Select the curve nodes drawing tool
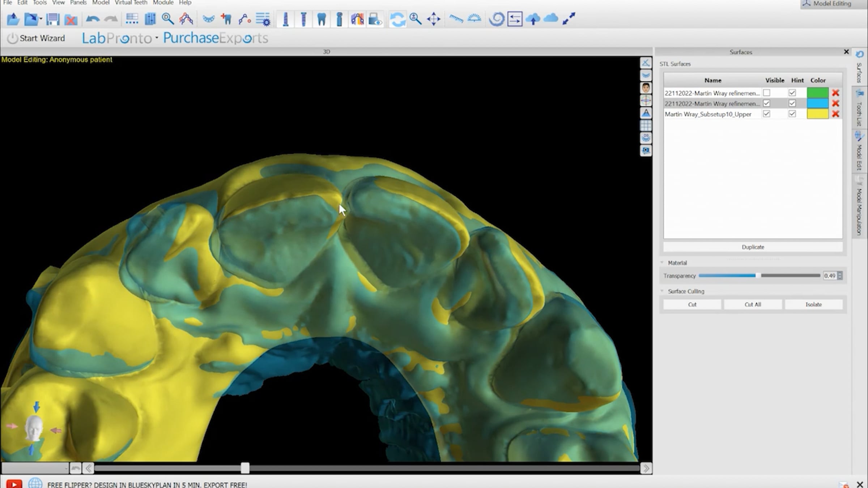The image size is (868, 488). point(244,19)
